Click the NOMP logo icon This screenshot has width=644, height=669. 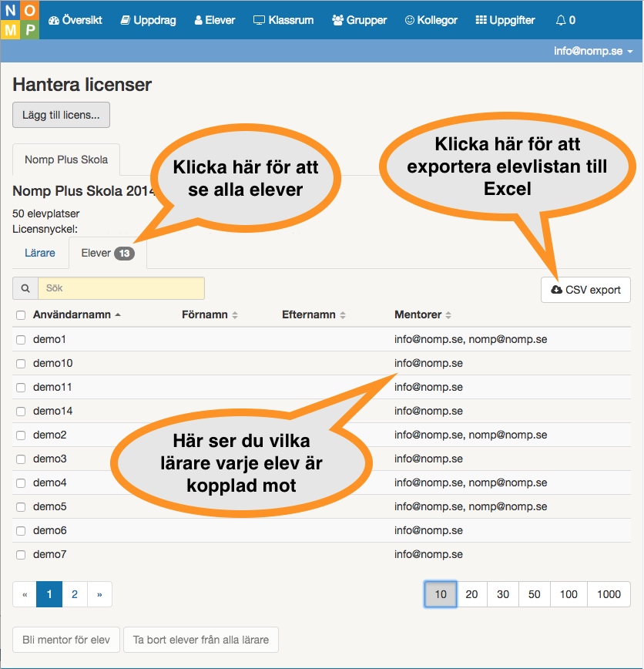coord(20,20)
